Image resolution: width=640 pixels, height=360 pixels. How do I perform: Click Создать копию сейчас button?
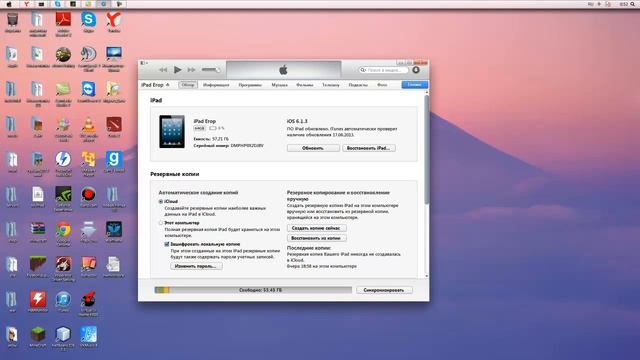point(316,228)
